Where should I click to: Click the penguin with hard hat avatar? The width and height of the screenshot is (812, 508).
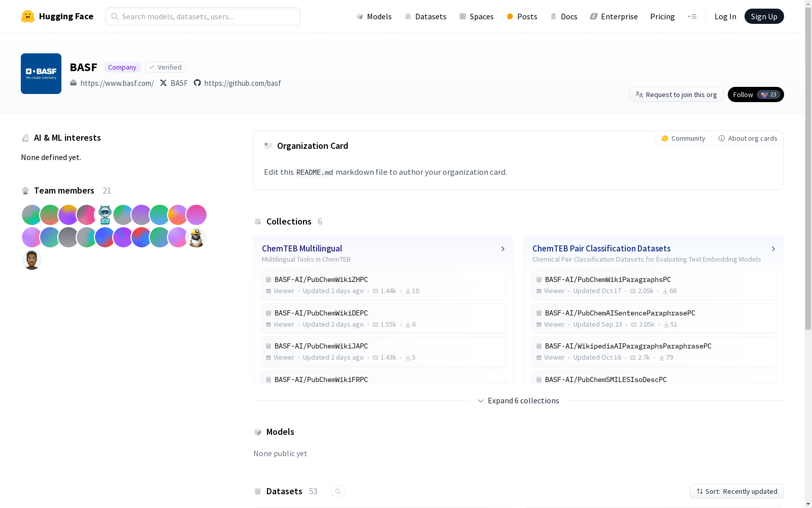(196, 237)
